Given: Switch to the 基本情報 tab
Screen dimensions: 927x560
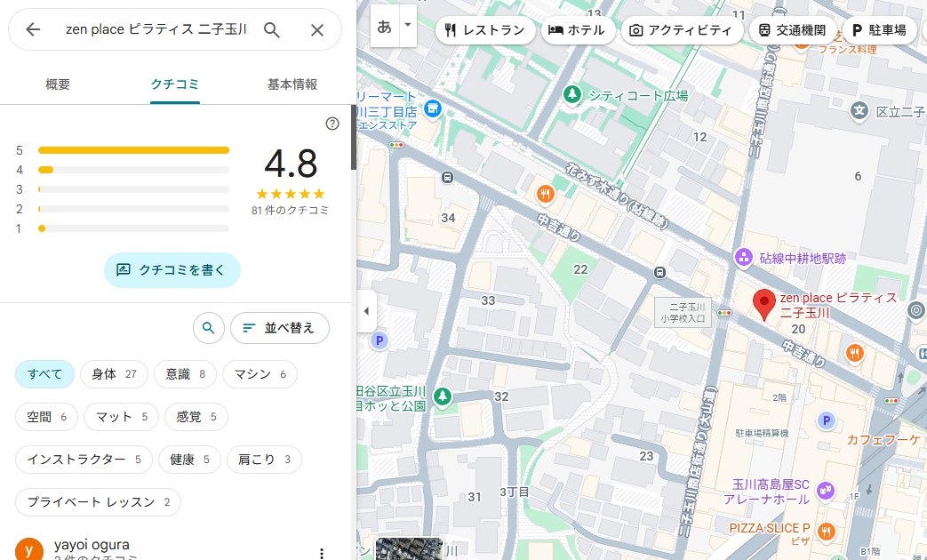Looking at the screenshot, I should [x=293, y=84].
